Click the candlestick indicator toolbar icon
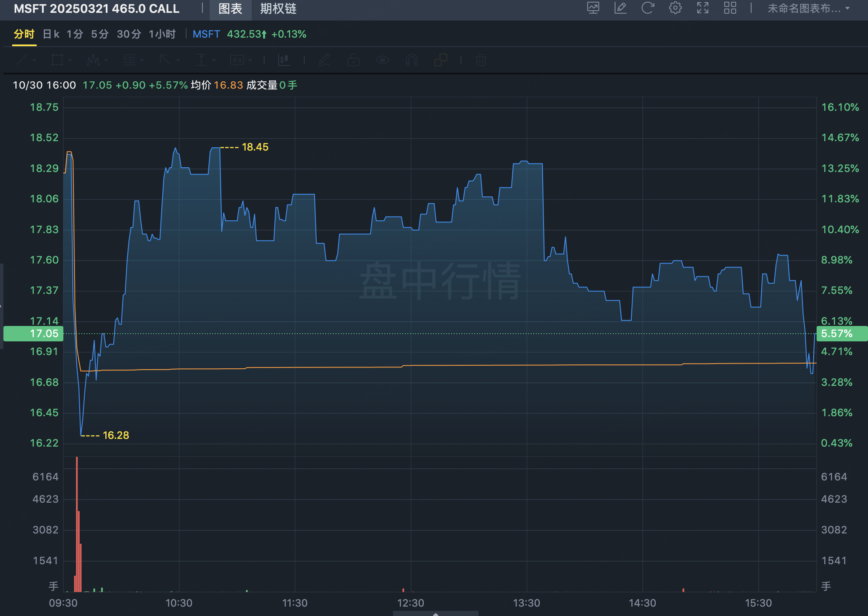The width and height of the screenshot is (868, 616). coord(284,60)
